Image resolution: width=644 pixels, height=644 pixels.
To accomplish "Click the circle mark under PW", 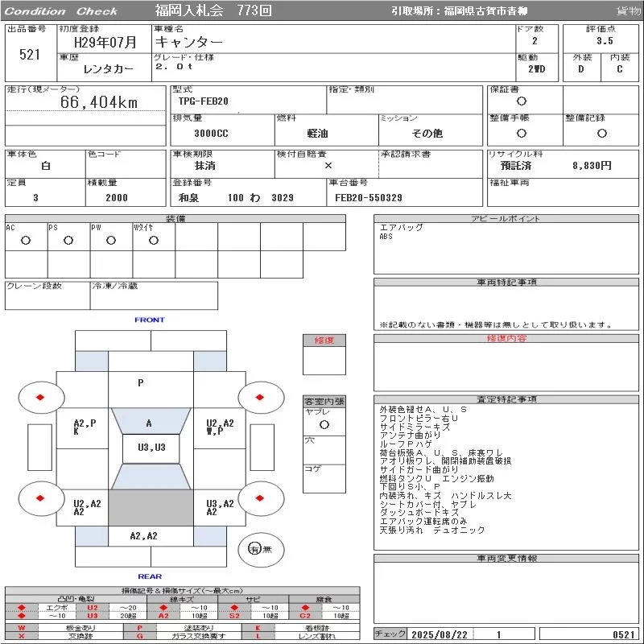I will (x=111, y=240).
